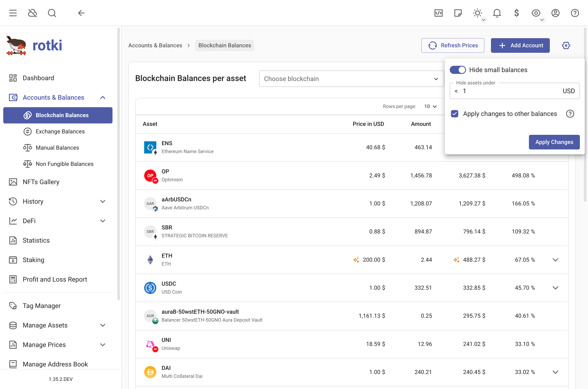
Task: Expand ETH row details
Action: 555,260
